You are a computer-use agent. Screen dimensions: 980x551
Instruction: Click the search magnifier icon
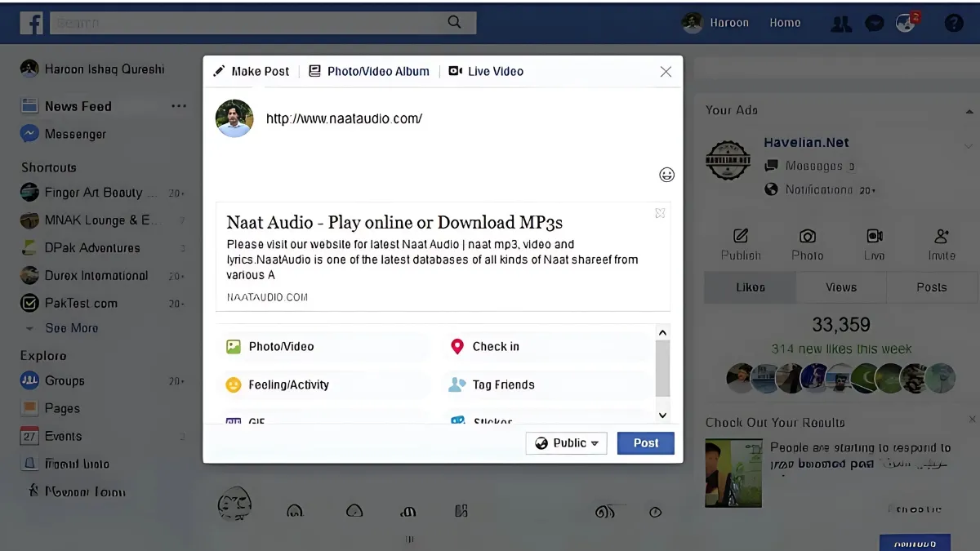pyautogui.click(x=455, y=23)
